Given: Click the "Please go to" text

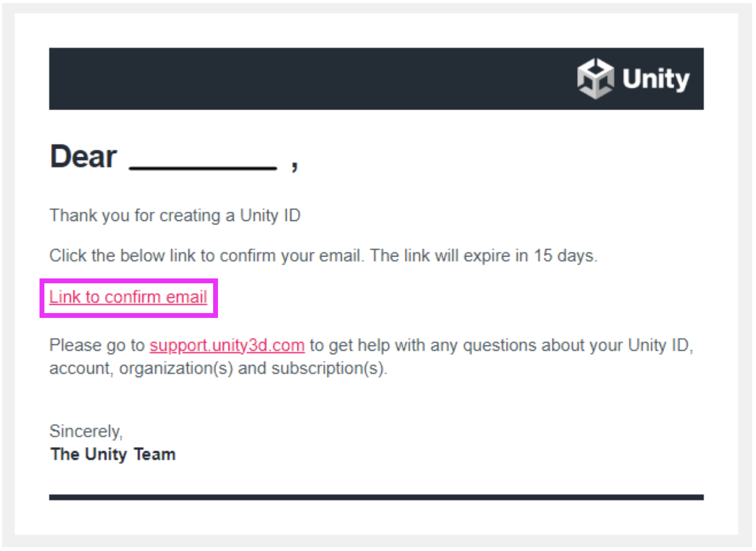Looking at the screenshot, I should 97,345.
